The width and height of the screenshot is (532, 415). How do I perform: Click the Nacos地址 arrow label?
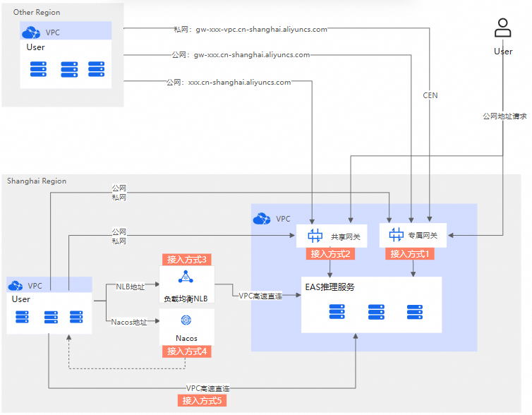129,322
